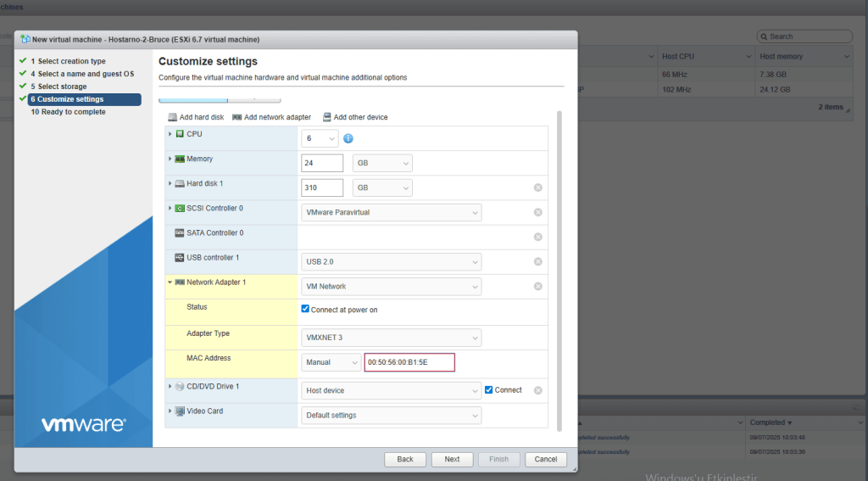Remove SCSI Controller 0 device
The height and width of the screenshot is (481, 868).
click(537, 212)
